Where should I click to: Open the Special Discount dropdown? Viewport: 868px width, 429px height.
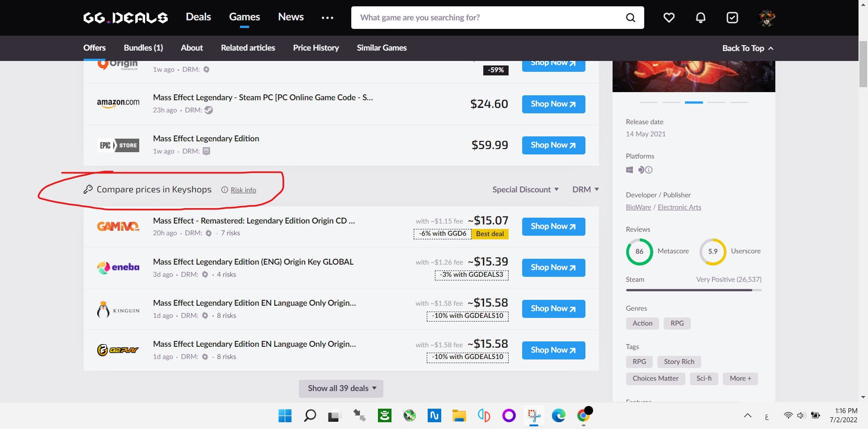[525, 190]
